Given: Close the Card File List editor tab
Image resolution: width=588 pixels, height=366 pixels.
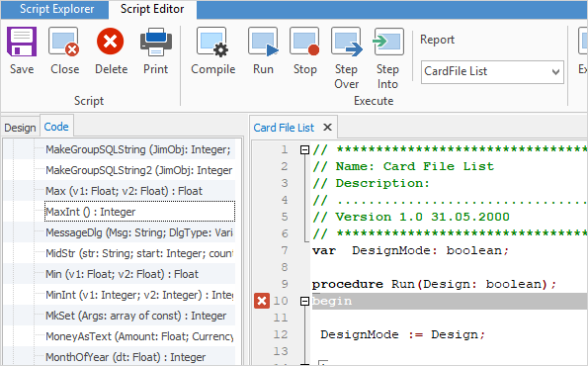Looking at the screenshot, I should coord(327,128).
